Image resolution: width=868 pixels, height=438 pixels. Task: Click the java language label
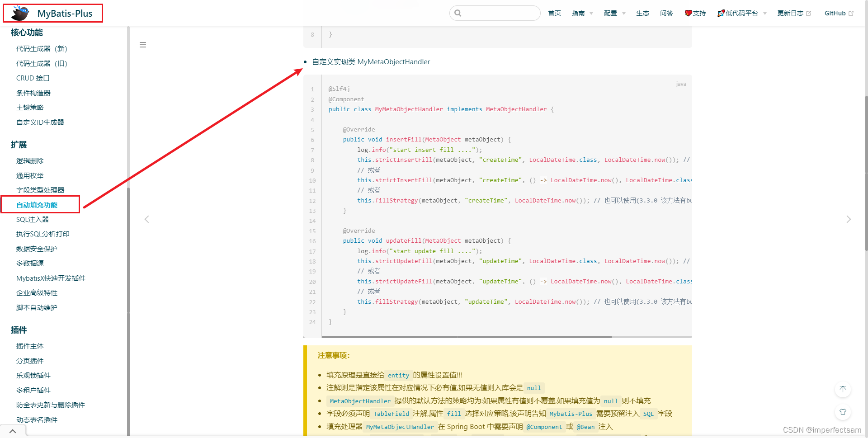(x=681, y=84)
